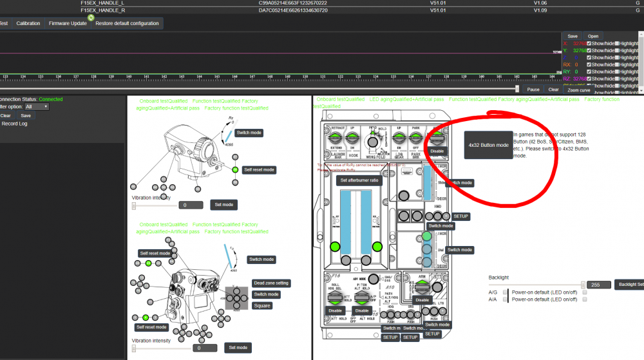Click the Set afterburner ratio button
This screenshot has height=360, width=644.
tap(359, 180)
